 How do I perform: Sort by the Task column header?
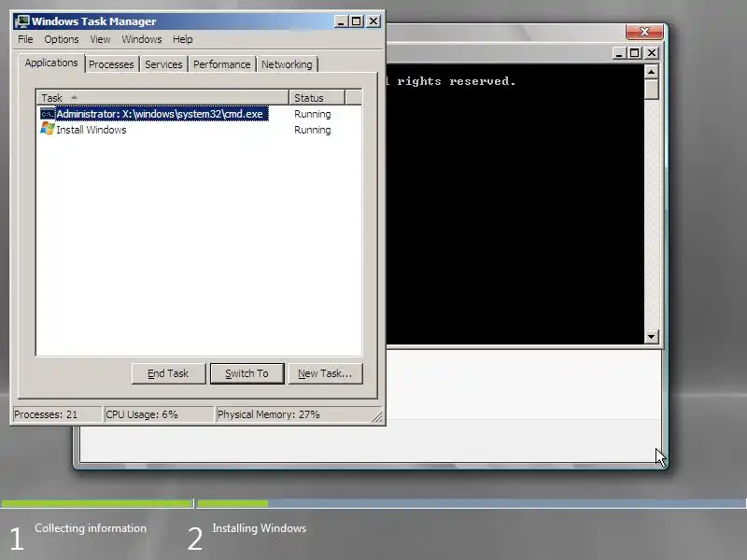[162, 98]
